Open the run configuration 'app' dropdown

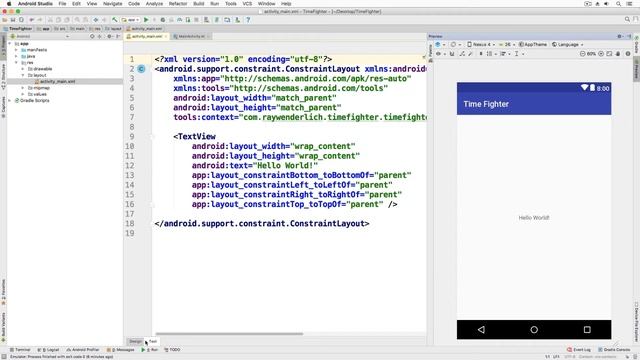click(x=130, y=20)
